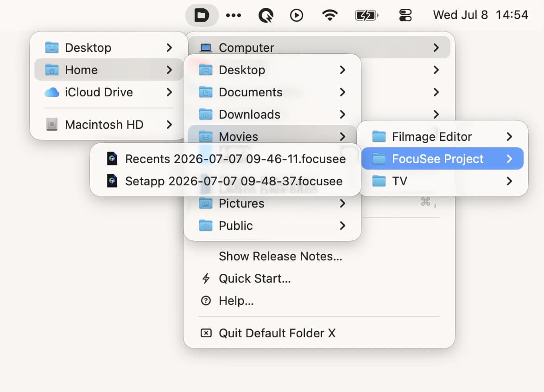The width and height of the screenshot is (544, 392).
Task: Open the Default Folder X menu bar icon
Action: (202, 15)
